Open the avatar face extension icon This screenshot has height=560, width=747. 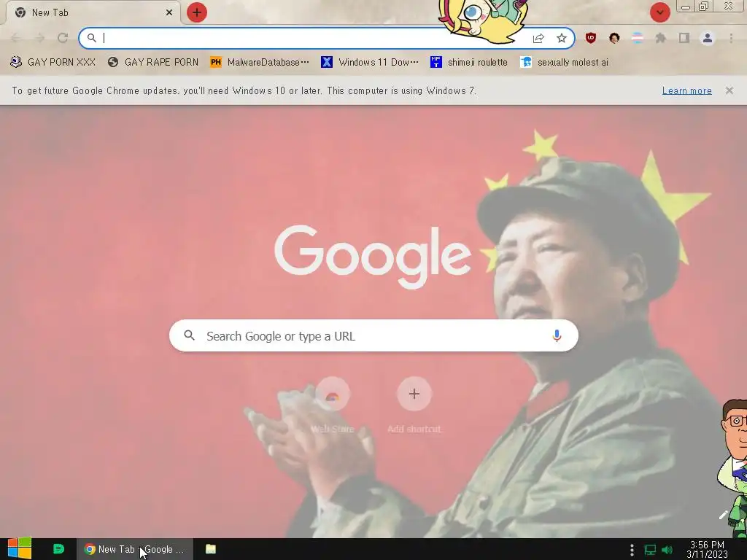tap(614, 38)
